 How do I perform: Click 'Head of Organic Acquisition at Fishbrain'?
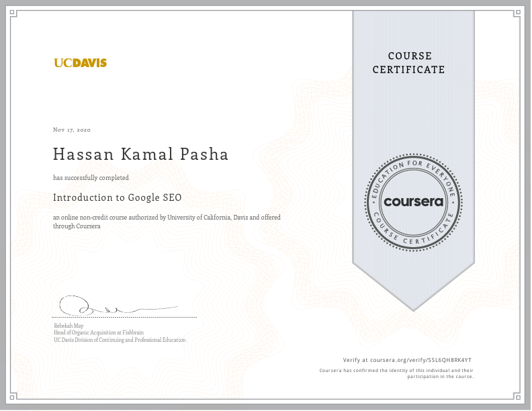point(99,332)
